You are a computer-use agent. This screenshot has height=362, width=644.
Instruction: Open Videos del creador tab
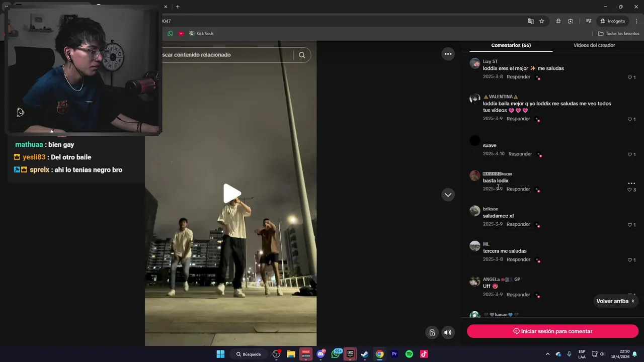(594, 45)
